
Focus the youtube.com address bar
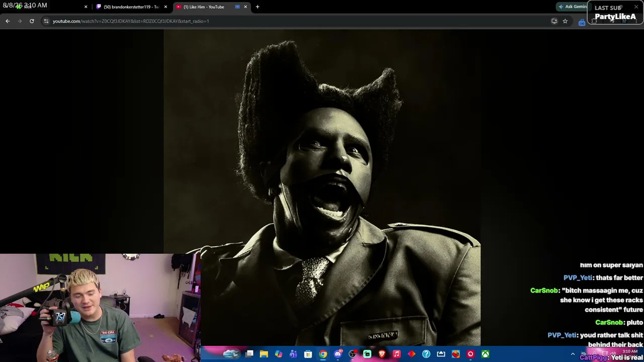[x=297, y=21]
